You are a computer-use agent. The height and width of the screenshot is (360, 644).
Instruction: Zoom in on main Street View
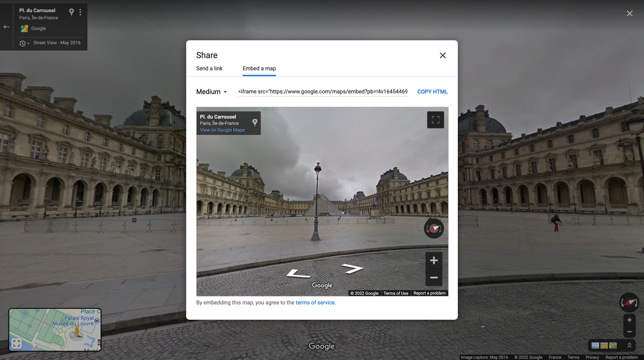[x=629, y=320]
